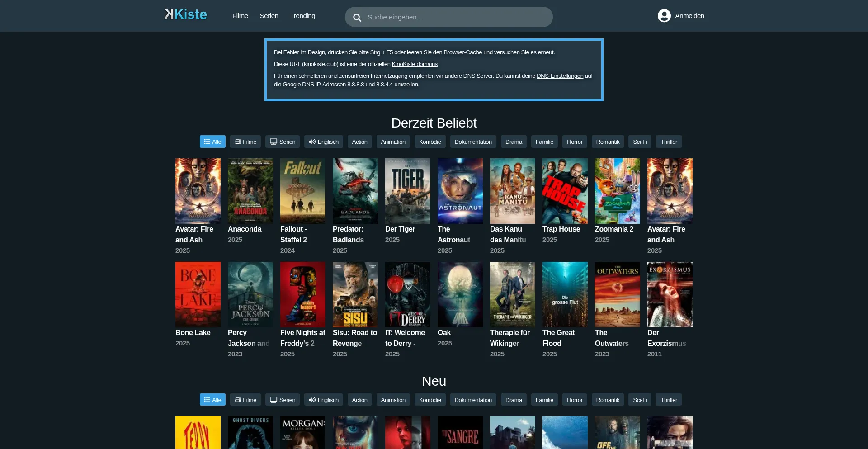The height and width of the screenshot is (449, 868).
Task: Filter Derzeit Beliebt by Romantik
Action: (608, 142)
